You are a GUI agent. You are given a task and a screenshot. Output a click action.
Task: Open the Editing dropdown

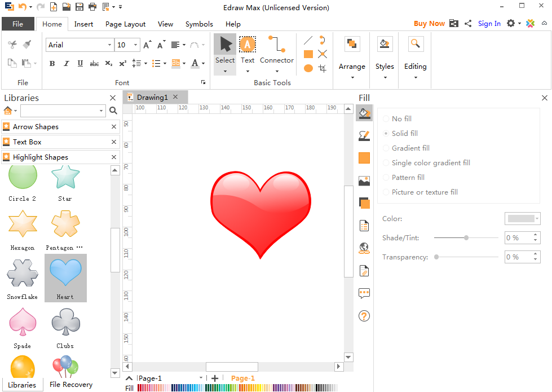pos(415,56)
